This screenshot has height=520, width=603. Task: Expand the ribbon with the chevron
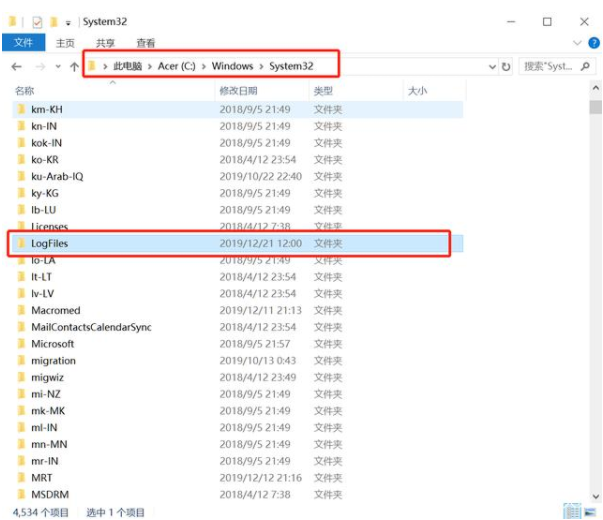(x=578, y=43)
